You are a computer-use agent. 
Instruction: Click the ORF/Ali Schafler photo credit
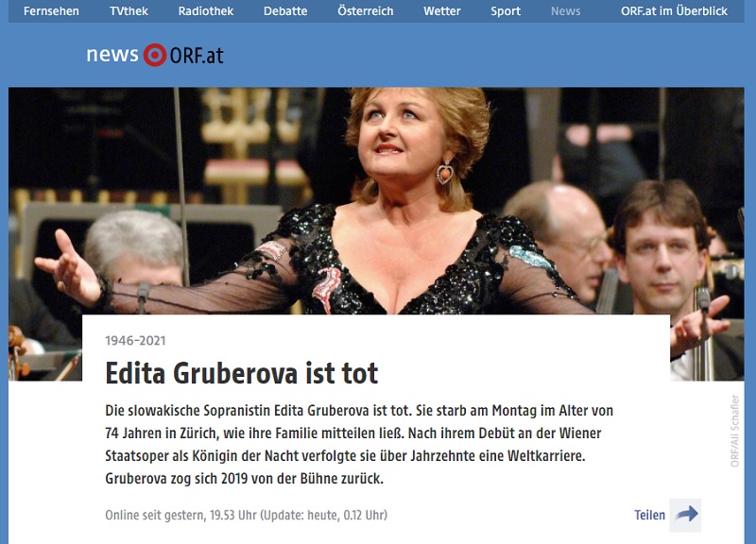[735, 431]
